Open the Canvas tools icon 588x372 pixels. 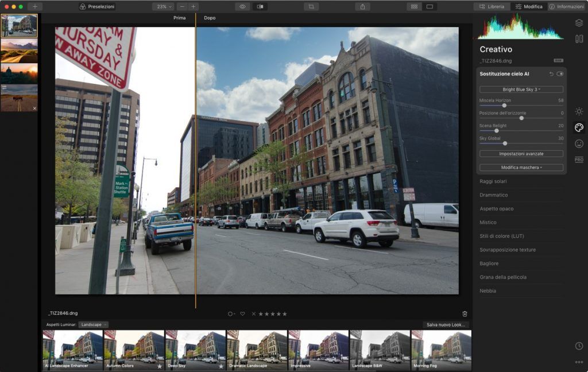579,38
